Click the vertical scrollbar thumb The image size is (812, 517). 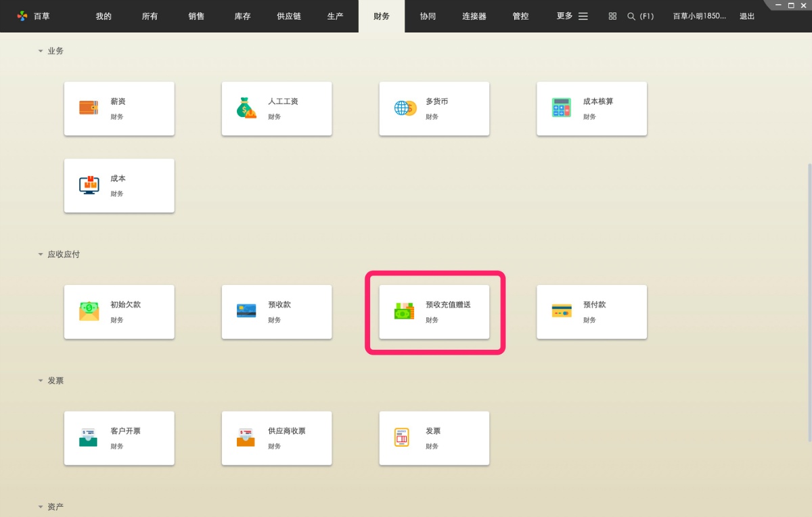(809, 301)
